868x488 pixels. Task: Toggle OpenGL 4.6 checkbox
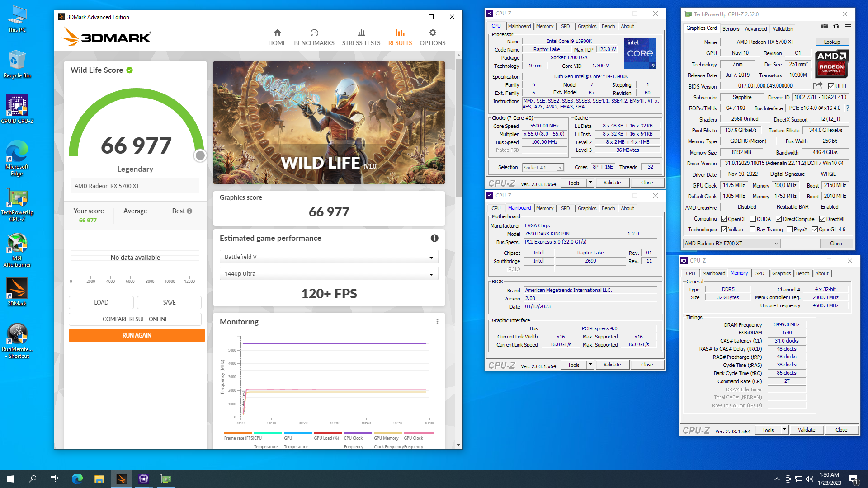815,230
